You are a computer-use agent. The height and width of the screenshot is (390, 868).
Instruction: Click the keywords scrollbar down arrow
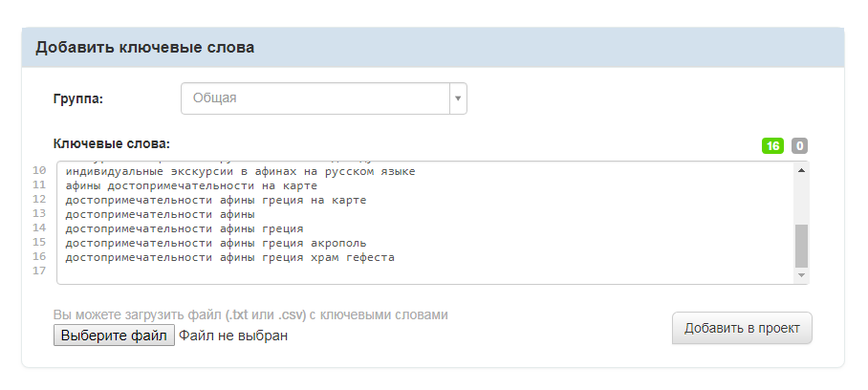pyautogui.click(x=801, y=276)
